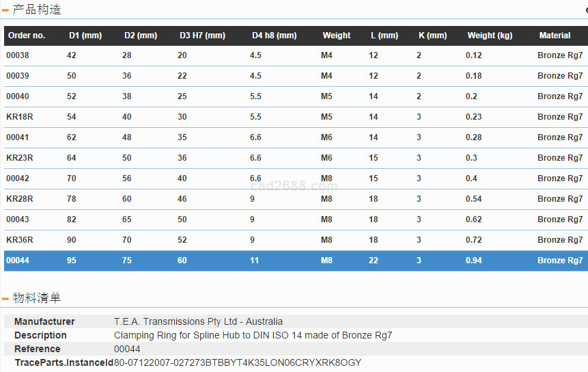The image size is (588, 372).
Task: Click the manufacturer name T.E.A. Transmissions
Action: [198, 321]
